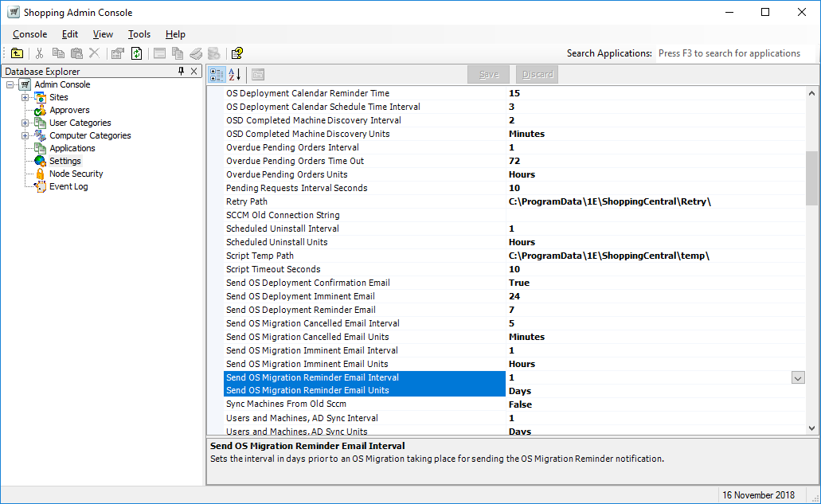
Task: Close the Database Explorer panel
Action: click(x=195, y=71)
